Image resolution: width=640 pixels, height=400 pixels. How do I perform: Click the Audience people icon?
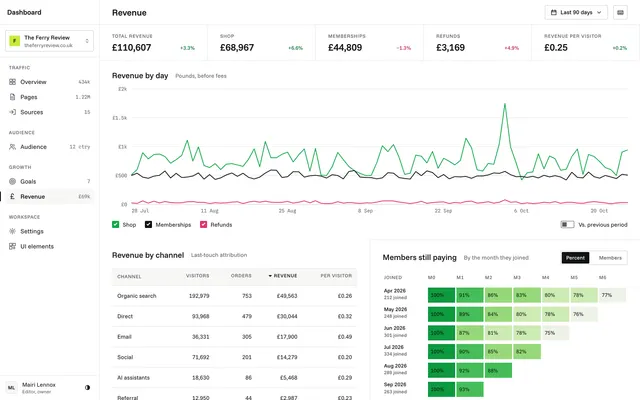point(12,147)
